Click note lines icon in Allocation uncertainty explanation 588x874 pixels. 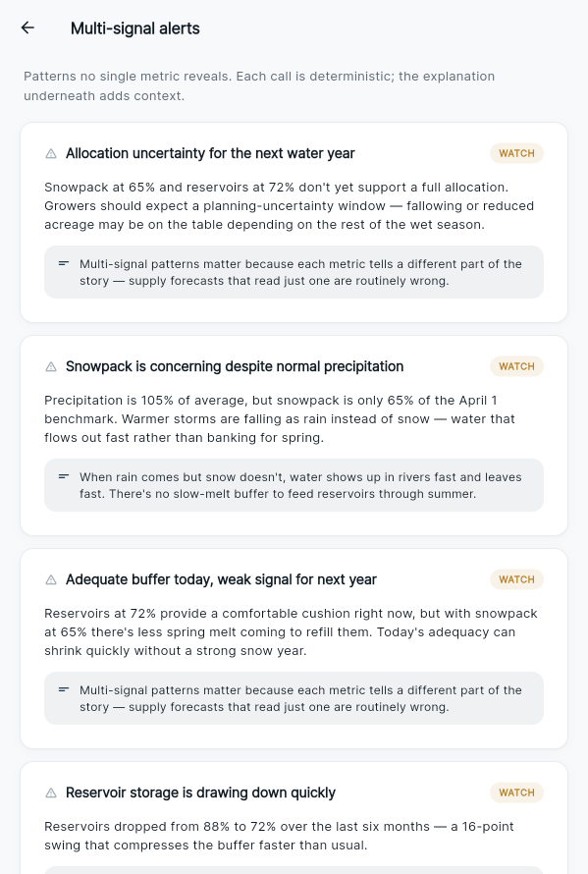tap(64, 263)
